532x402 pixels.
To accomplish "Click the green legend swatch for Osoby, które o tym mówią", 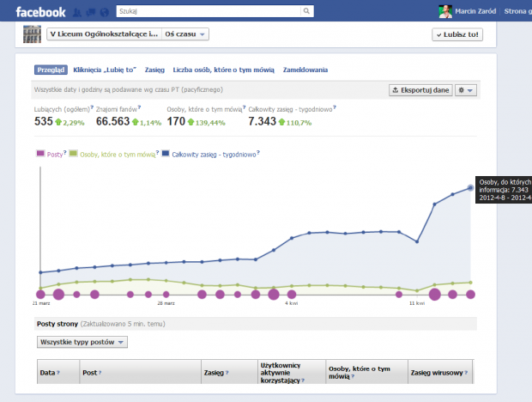I will (x=73, y=154).
